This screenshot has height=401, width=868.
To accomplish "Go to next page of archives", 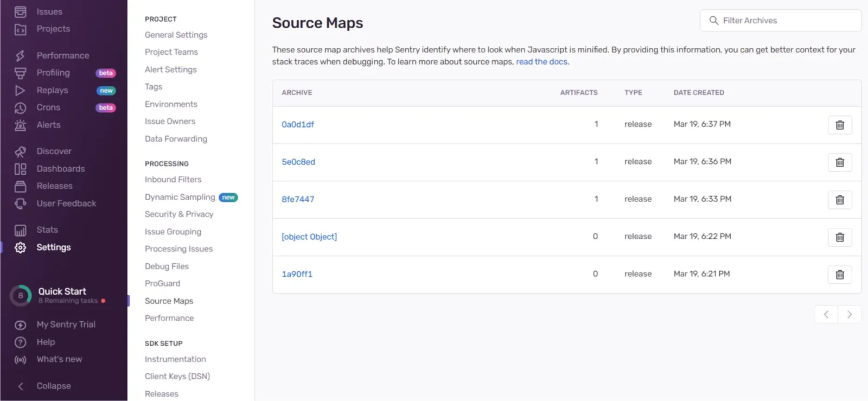I will pyautogui.click(x=850, y=315).
